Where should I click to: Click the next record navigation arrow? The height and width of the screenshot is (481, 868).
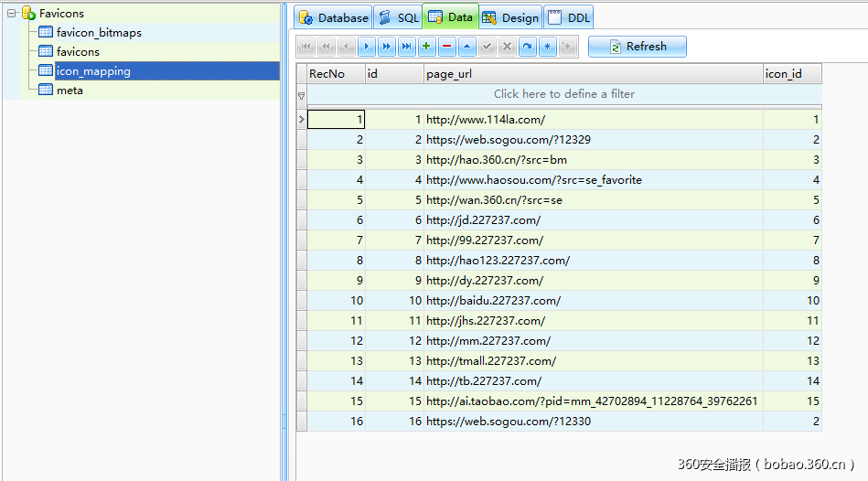pos(366,47)
